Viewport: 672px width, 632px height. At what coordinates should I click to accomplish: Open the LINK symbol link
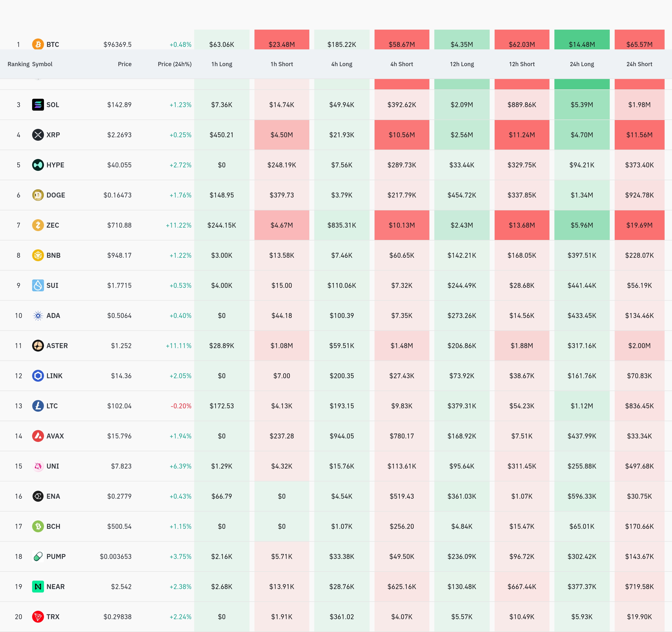coord(54,375)
